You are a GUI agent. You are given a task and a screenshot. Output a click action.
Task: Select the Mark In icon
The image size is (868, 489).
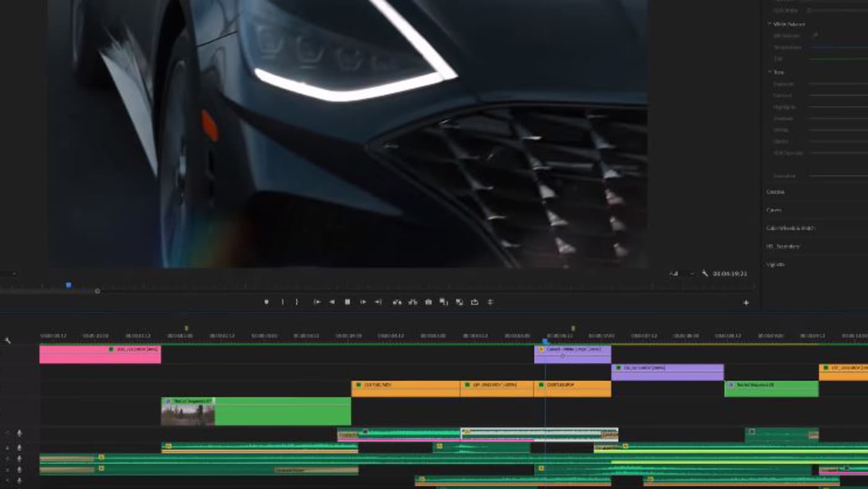click(283, 302)
